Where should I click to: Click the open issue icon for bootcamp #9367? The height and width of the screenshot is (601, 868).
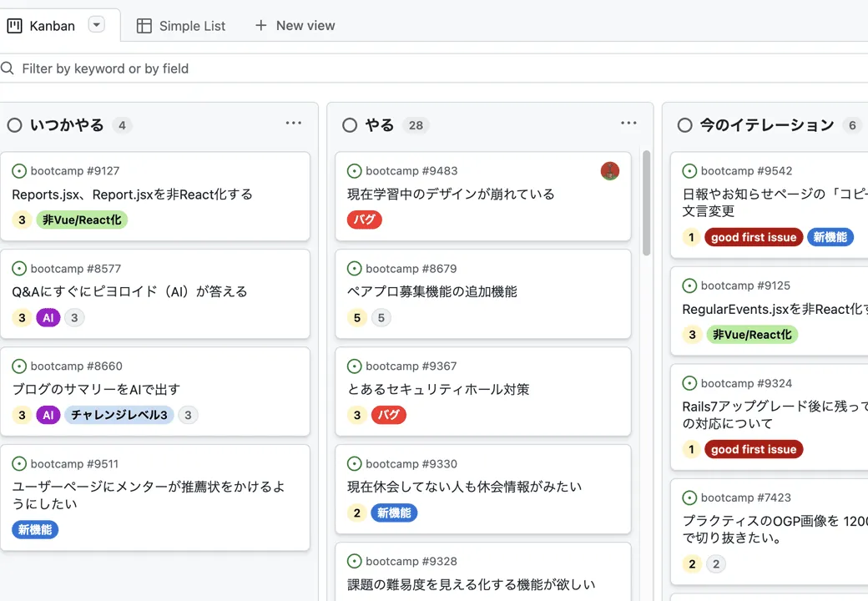354,366
